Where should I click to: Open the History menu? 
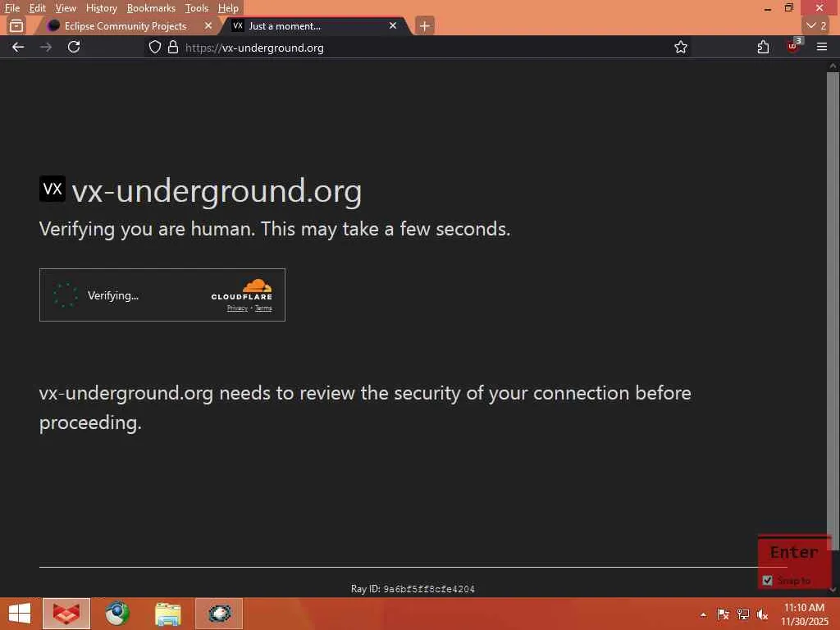[x=101, y=8]
